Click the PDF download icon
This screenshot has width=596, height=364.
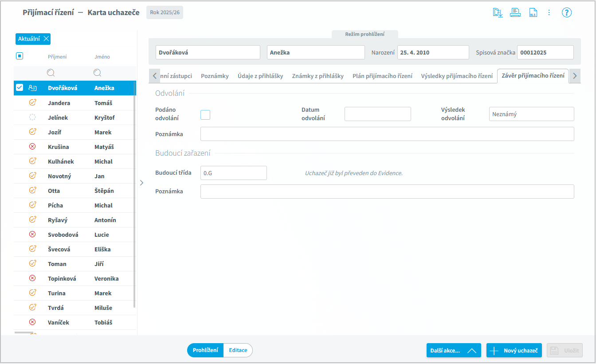[498, 12]
